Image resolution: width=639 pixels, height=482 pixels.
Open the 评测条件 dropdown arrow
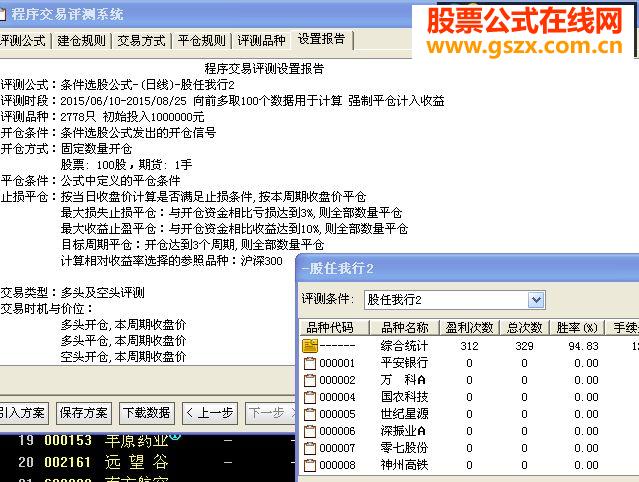536,300
